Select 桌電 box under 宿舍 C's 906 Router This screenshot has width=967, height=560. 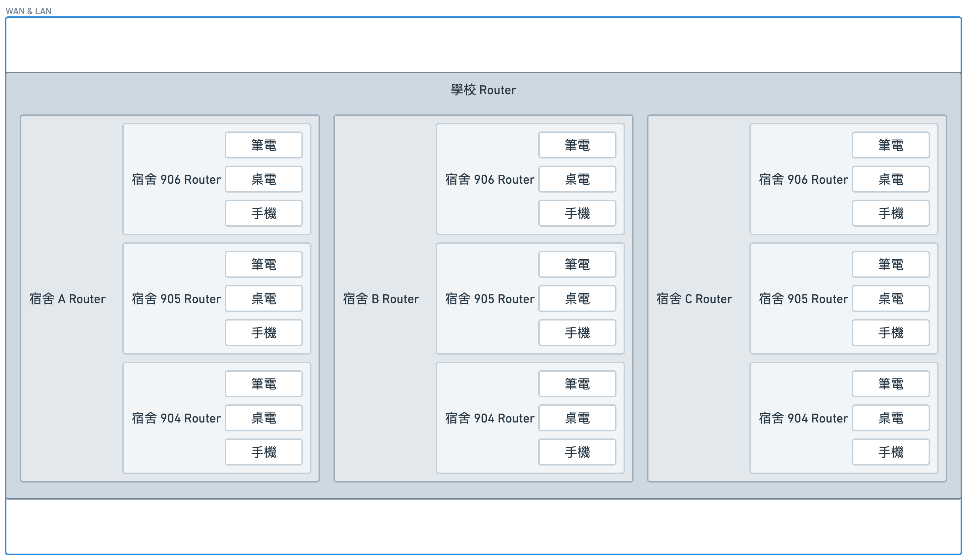pos(891,179)
